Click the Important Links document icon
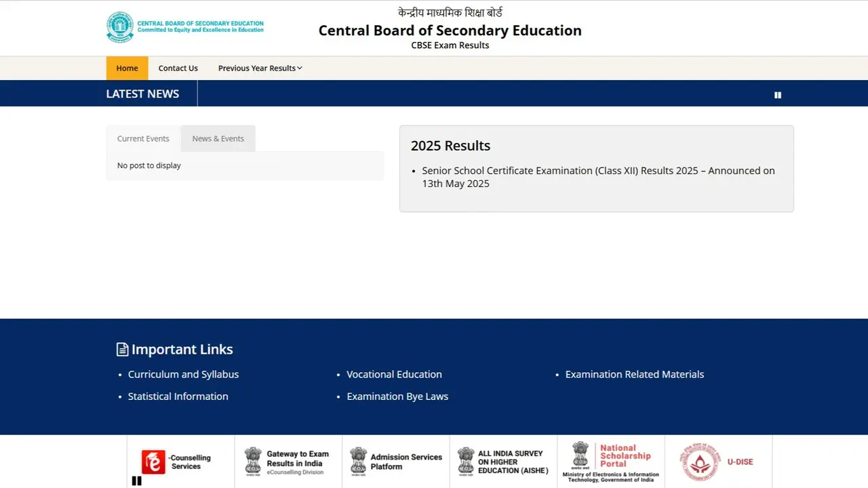The width and height of the screenshot is (868, 488). click(x=121, y=348)
